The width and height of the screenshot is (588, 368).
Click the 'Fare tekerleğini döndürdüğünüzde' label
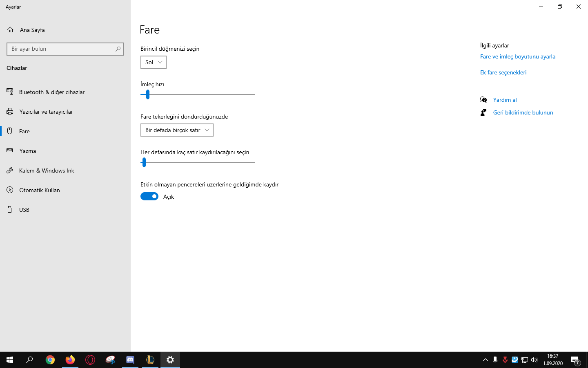click(184, 117)
